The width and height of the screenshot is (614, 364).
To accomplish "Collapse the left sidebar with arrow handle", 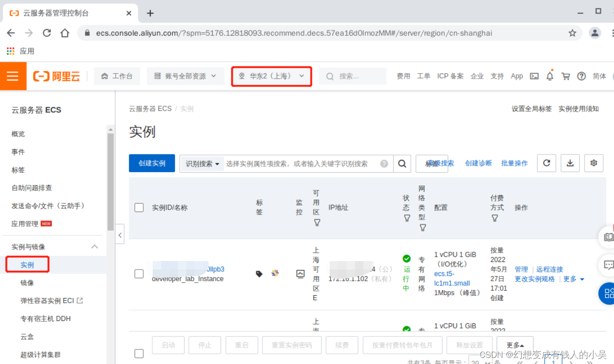I will 120,235.
